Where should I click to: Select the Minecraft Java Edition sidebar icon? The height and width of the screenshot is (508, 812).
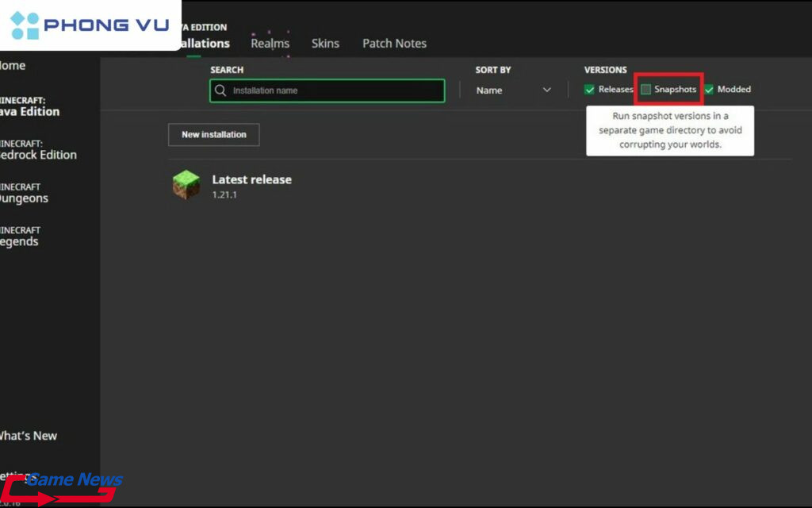[x=32, y=106]
